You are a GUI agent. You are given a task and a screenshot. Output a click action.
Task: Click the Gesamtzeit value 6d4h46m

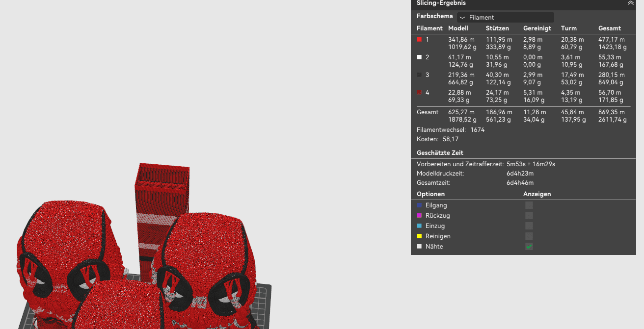coord(520,183)
